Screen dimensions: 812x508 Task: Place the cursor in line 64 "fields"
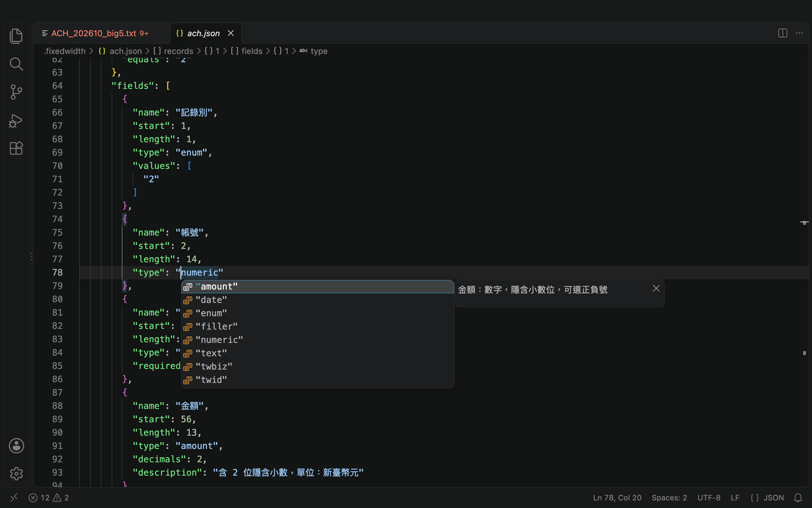tap(133, 86)
